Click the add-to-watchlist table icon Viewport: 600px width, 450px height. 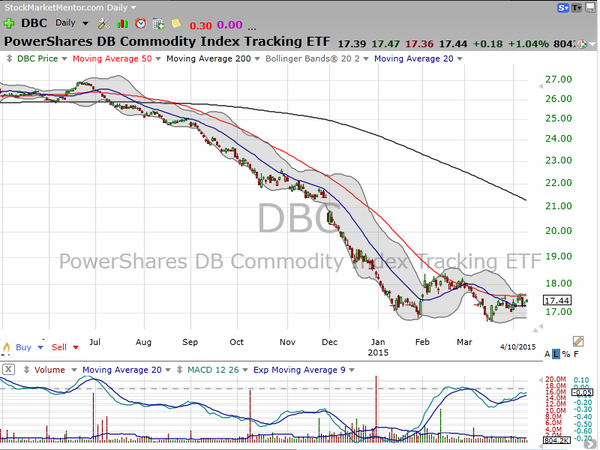(158, 24)
